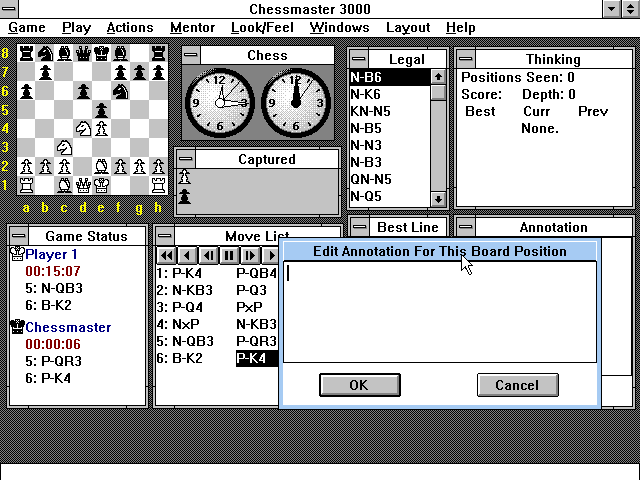Click the Edit Annotation dialog title bar
The height and width of the screenshot is (480, 640).
coord(440,251)
